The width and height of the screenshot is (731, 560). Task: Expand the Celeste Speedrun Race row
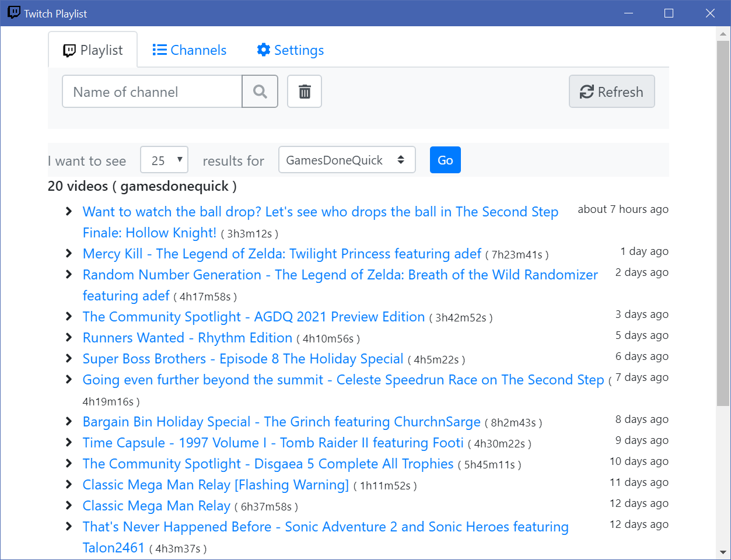point(69,380)
